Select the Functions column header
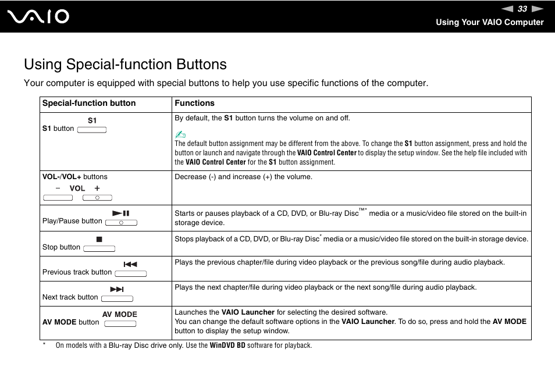The image size is (555, 392). tap(195, 103)
